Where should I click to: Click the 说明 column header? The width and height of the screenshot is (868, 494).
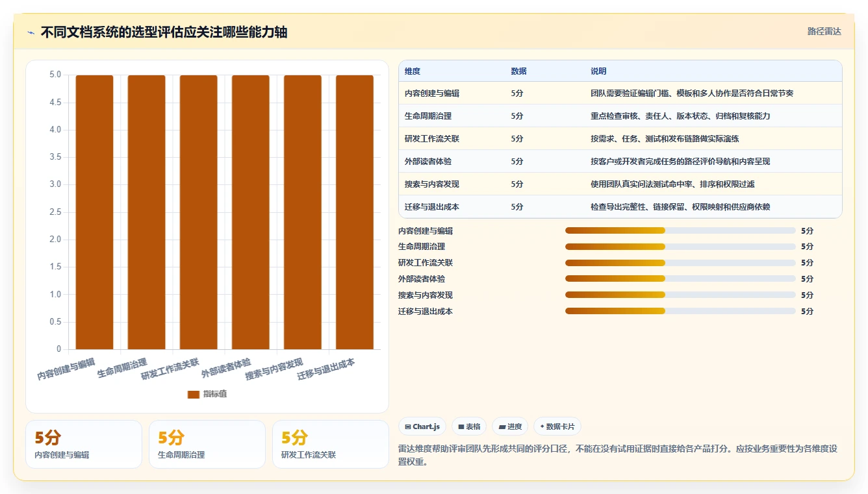598,71
